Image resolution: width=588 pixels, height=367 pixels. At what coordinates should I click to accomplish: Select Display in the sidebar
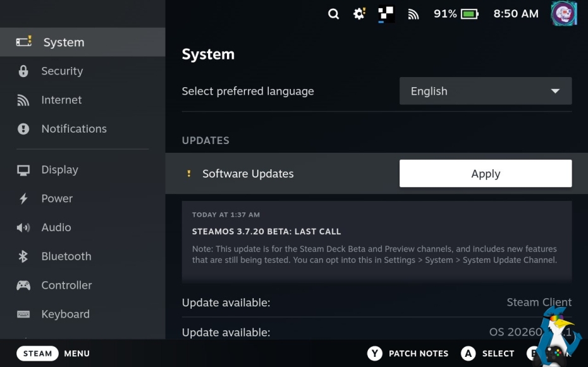point(59,170)
